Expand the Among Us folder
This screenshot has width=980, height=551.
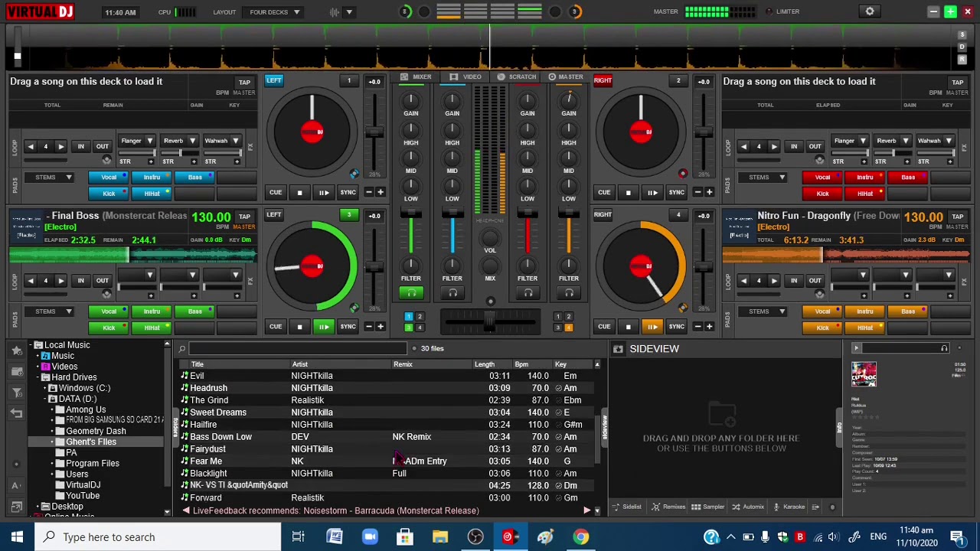[53, 409]
